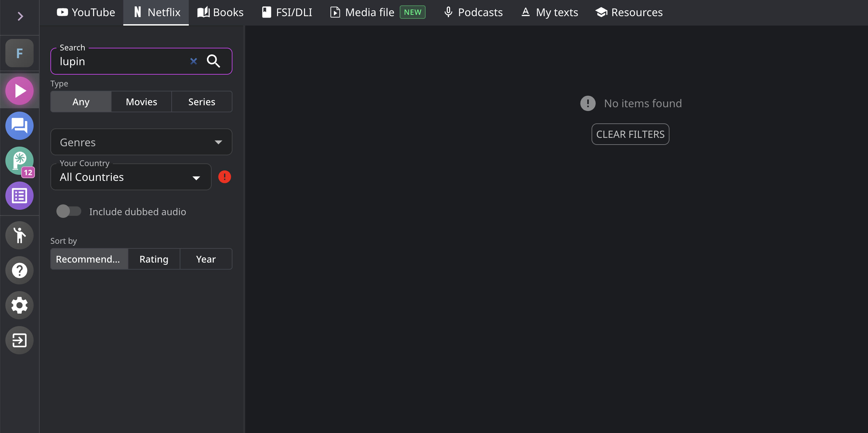Switch to the YouTube tab
This screenshot has width=868, height=433.
point(86,12)
